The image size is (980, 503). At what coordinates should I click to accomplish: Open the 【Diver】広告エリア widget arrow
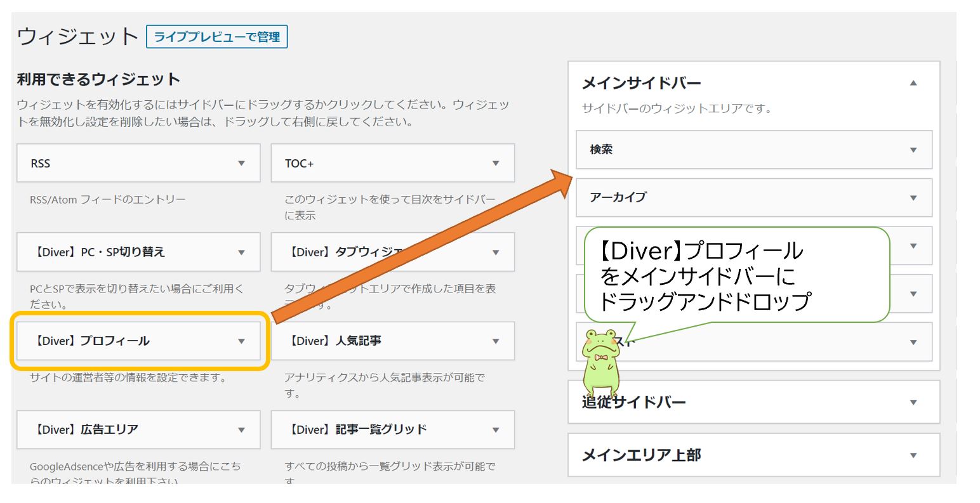pos(241,430)
